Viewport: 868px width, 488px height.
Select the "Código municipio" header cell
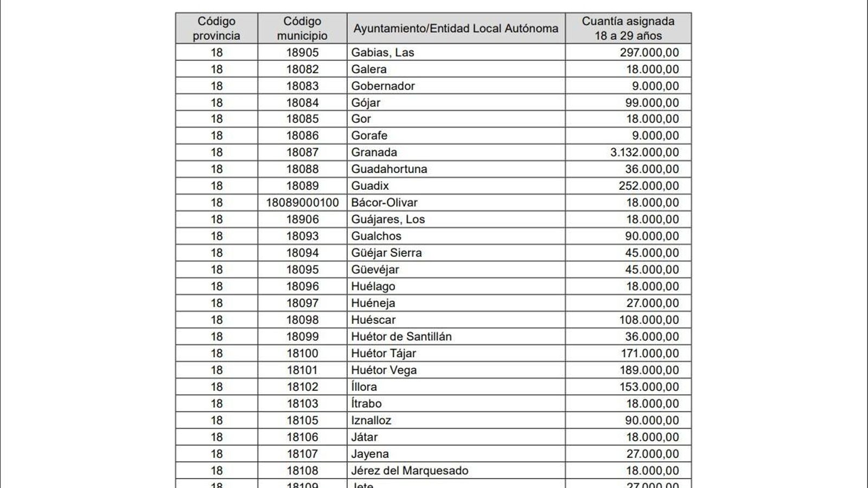[302, 28]
